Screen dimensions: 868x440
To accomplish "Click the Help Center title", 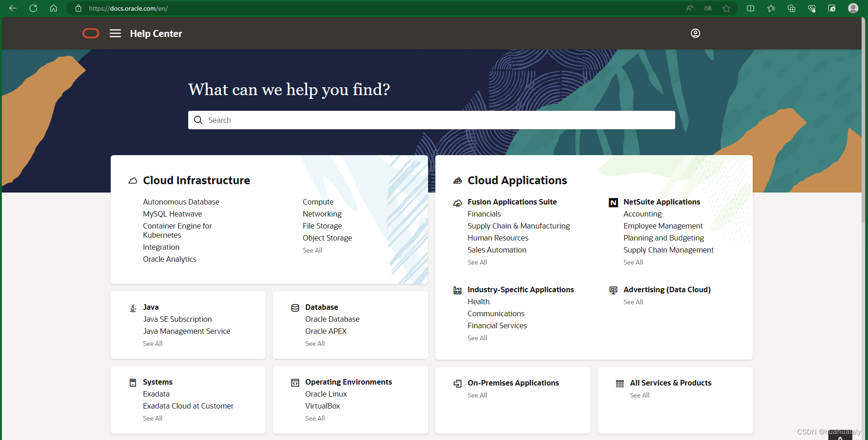I will [156, 34].
